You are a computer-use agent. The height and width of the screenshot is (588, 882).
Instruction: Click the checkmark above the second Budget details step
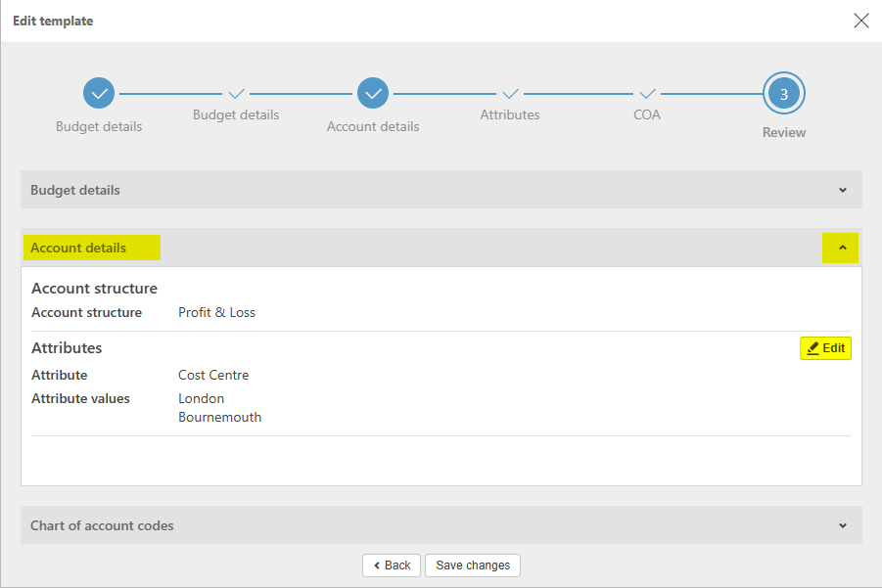tap(236, 94)
